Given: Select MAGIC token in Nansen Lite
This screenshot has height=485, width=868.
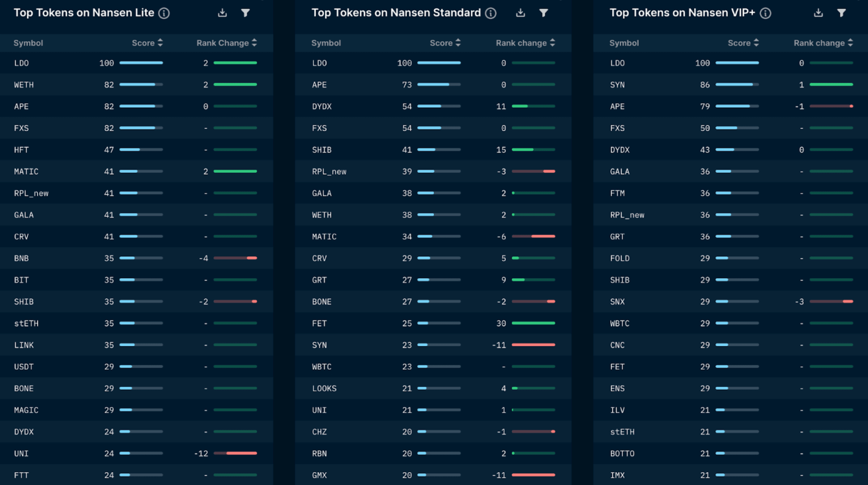Looking at the screenshot, I should click(26, 410).
